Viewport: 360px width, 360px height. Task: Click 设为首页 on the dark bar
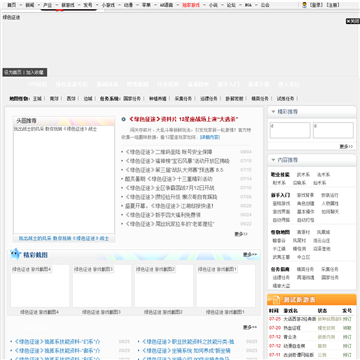point(13,72)
